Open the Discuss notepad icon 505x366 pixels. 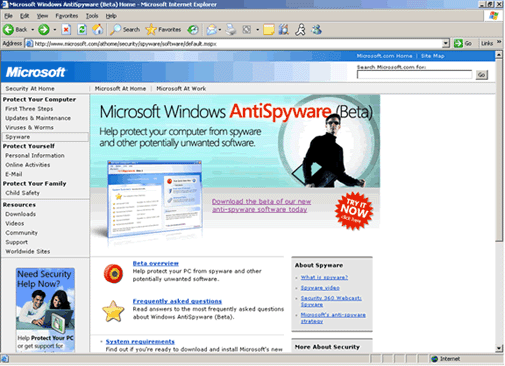[x=269, y=30]
